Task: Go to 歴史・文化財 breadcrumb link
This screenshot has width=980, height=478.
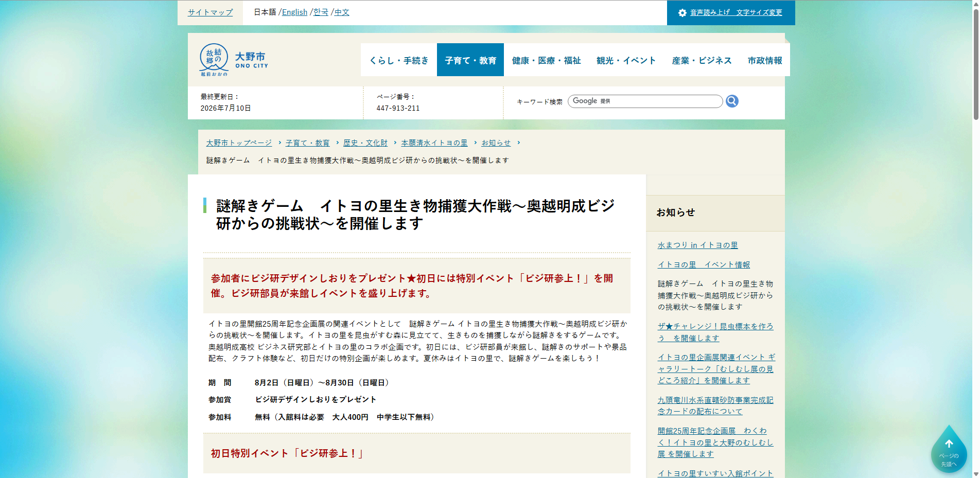Action: pos(365,143)
